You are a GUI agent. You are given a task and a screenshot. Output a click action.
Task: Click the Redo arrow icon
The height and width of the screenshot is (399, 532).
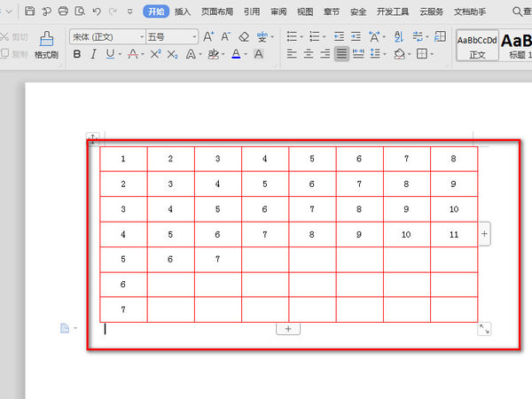[x=113, y=12]
